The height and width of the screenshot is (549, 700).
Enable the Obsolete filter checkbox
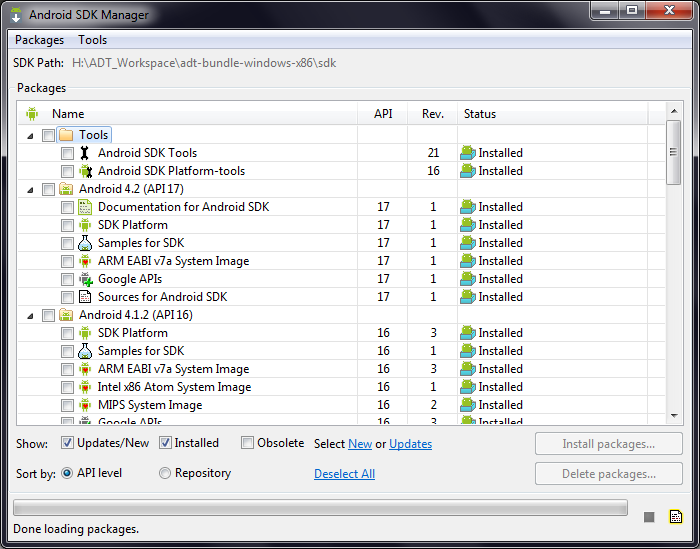pyautogui.click(x=247, y=443)
